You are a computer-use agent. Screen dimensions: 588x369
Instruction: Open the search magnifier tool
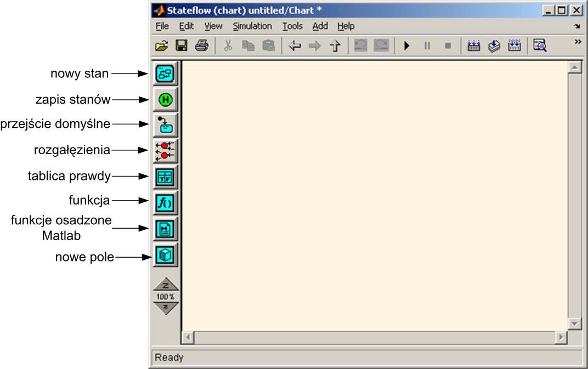[540, 46]
